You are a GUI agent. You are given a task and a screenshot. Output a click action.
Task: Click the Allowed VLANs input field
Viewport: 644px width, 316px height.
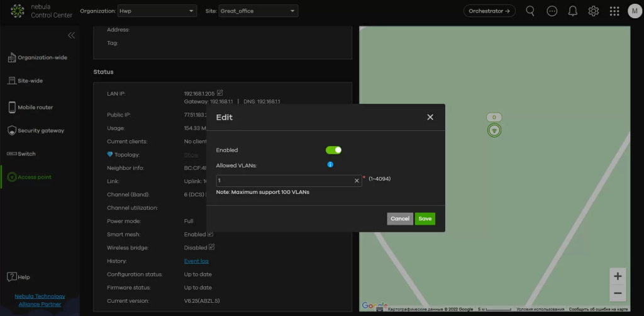(284, 181)
